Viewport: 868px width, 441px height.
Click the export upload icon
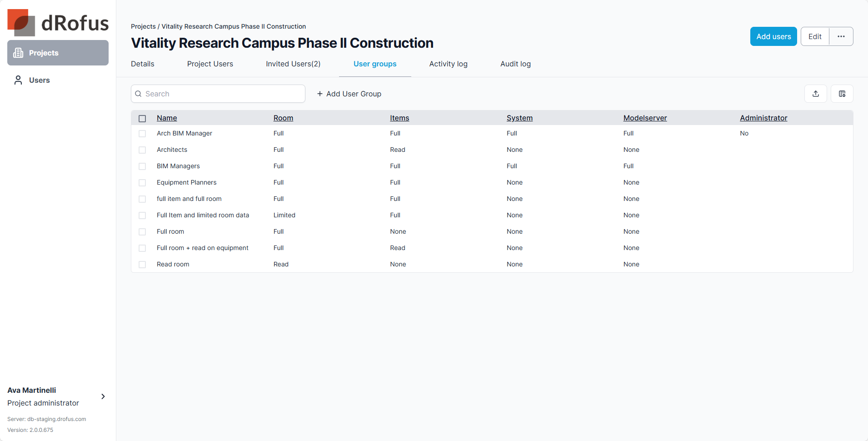point(815,94)
